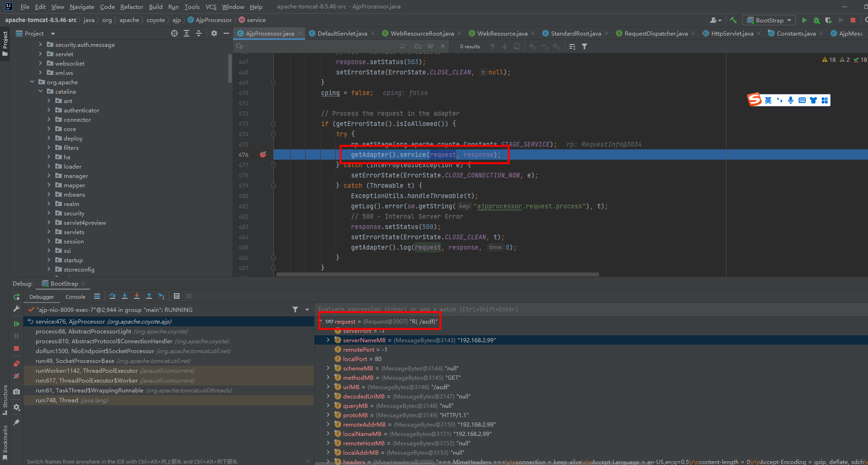Click coyote breadcrumb in navigation bar
The image size is (868, 465).
click(x=156, y=20)
